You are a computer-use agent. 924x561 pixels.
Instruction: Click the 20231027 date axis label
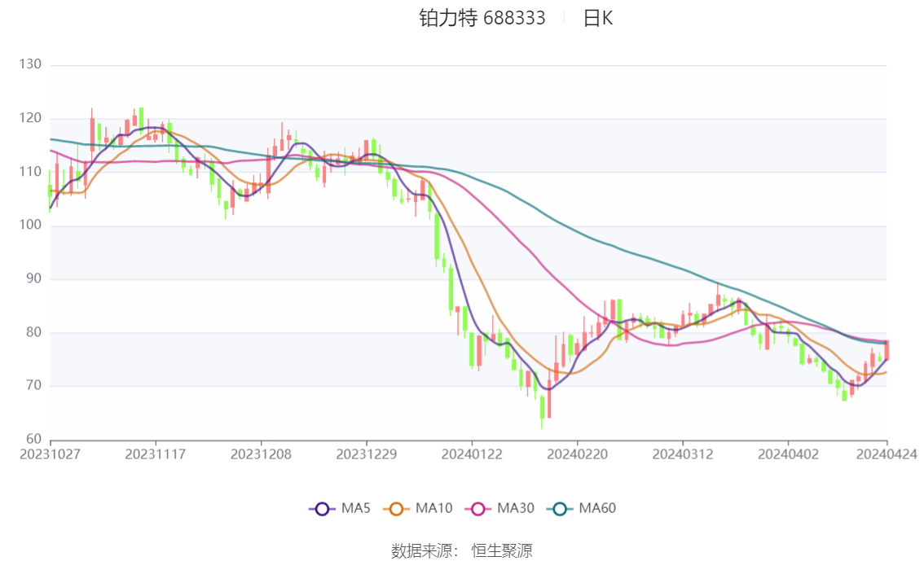pos(50,454)
